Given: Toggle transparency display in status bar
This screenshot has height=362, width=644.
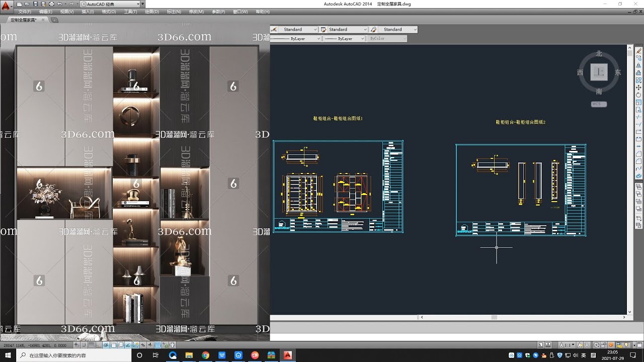Looking at the screenshot, I should coord(157,345).
